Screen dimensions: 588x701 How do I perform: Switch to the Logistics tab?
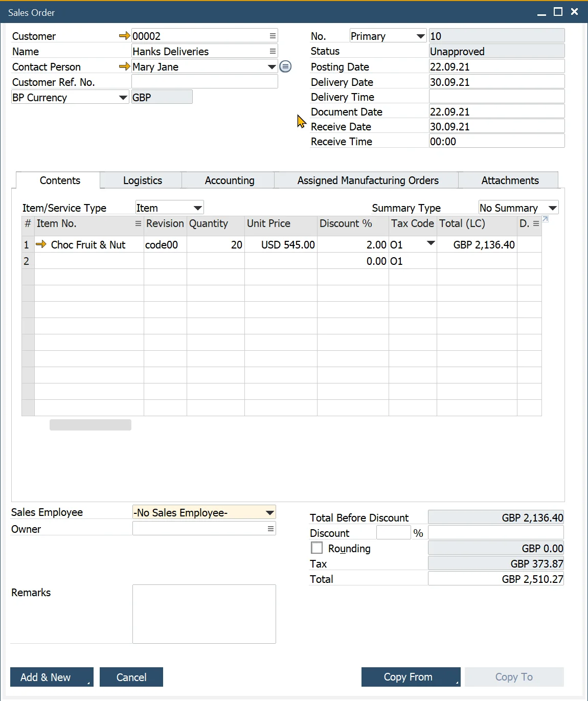(x=142, y=180)
